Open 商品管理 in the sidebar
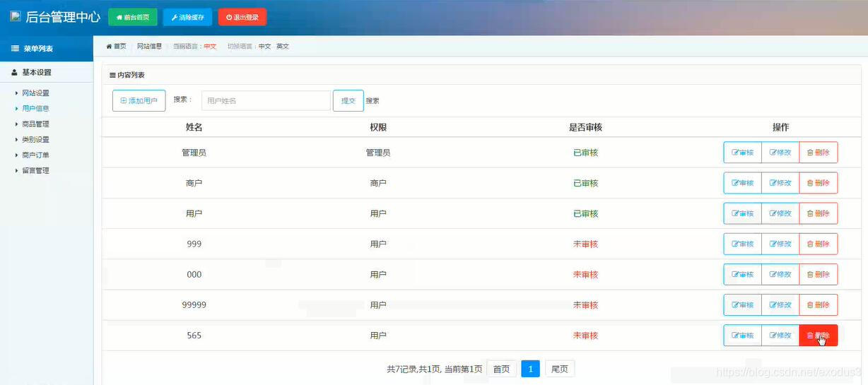This screenshot has width=868, height=385. point(35,124)
